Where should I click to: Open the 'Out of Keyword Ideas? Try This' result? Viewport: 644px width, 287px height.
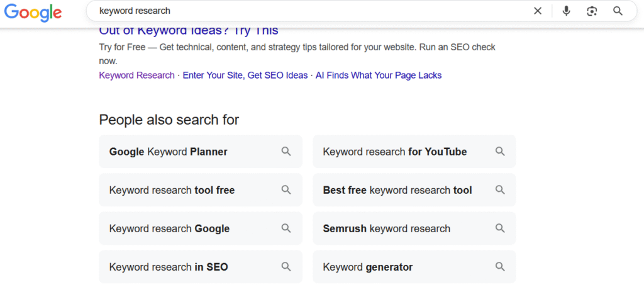click(x=189, y=30)
